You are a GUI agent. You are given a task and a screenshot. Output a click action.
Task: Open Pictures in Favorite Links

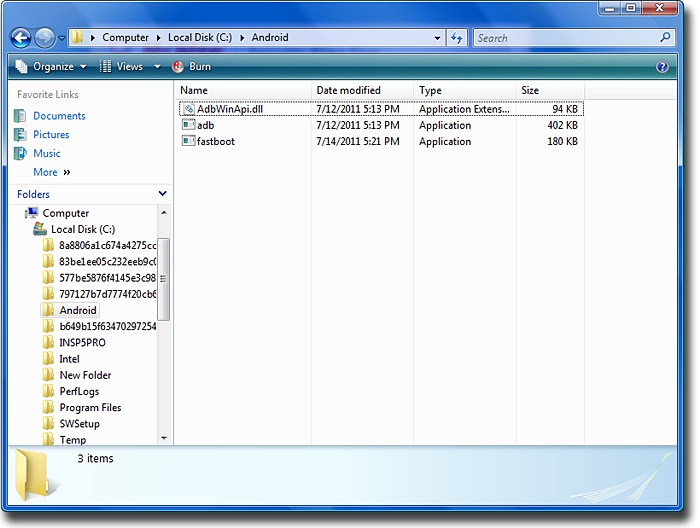pos(51,135)
